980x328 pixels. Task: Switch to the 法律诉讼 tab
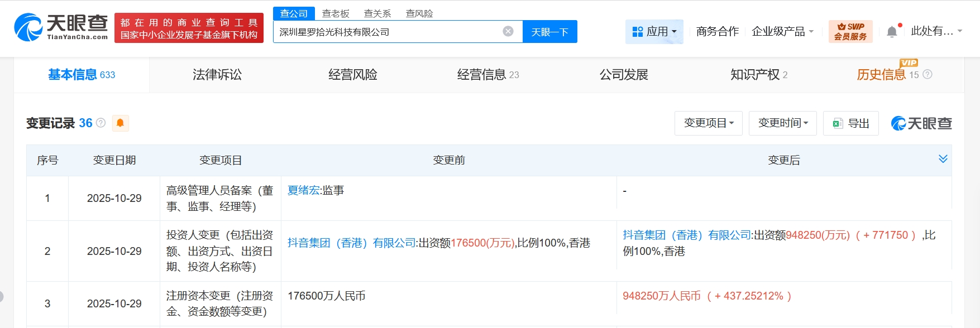click(x=217, y=75)
